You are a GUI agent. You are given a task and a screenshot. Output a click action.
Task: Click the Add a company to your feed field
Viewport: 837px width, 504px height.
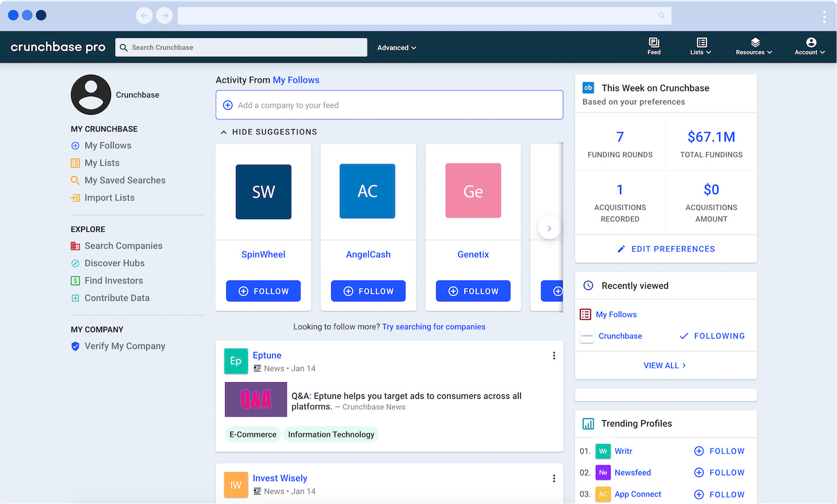pos(389,105)
